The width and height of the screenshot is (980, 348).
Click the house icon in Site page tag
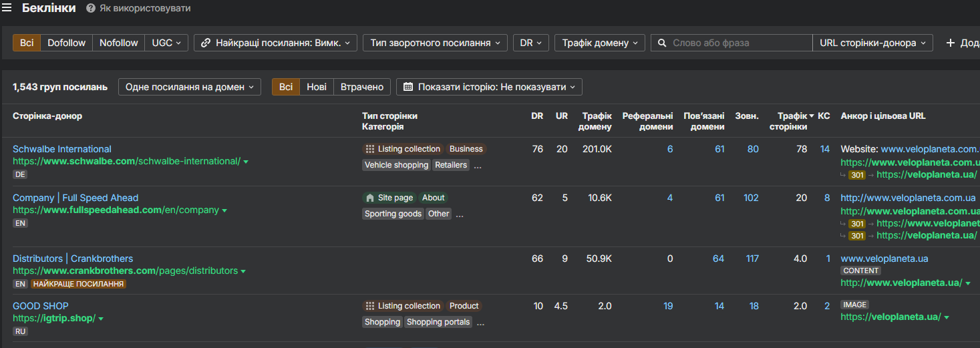(370, 198)
